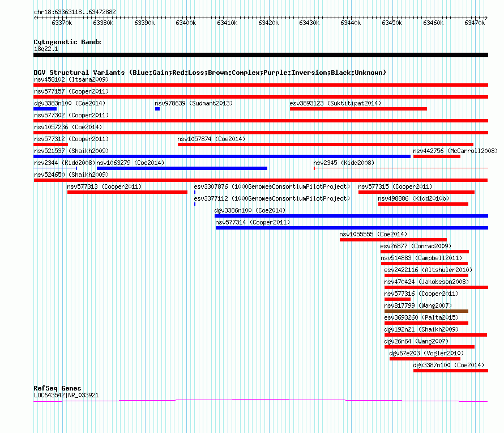Click the Cytogenetic Bands track title
504x433 pixels.
67,42
